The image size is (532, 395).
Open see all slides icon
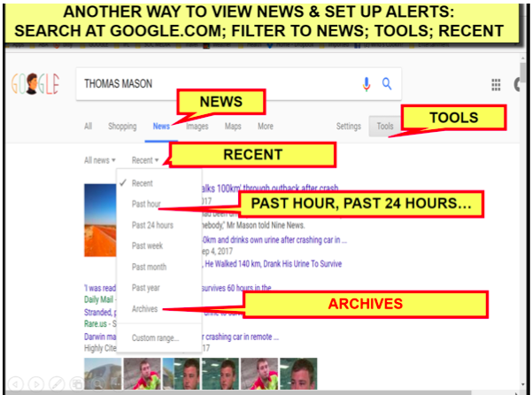(x=77, y=384)
